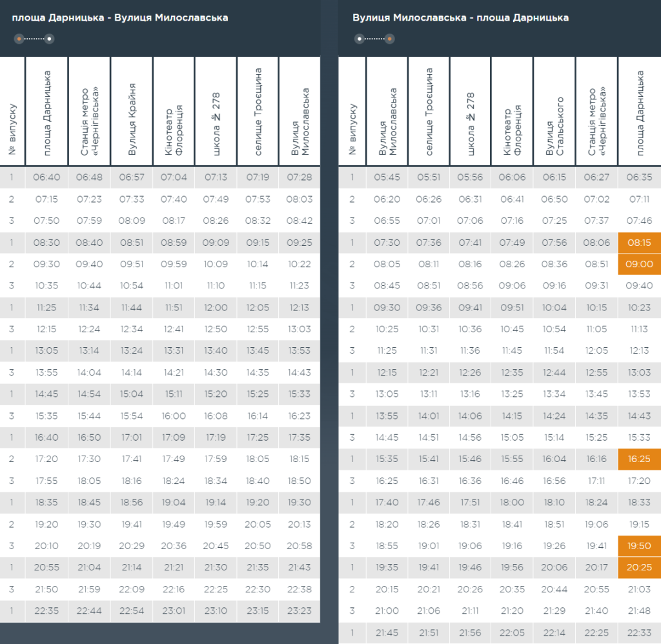Select the 23:23 last arrival time
661x644 pixels.
tap(299, 611)
